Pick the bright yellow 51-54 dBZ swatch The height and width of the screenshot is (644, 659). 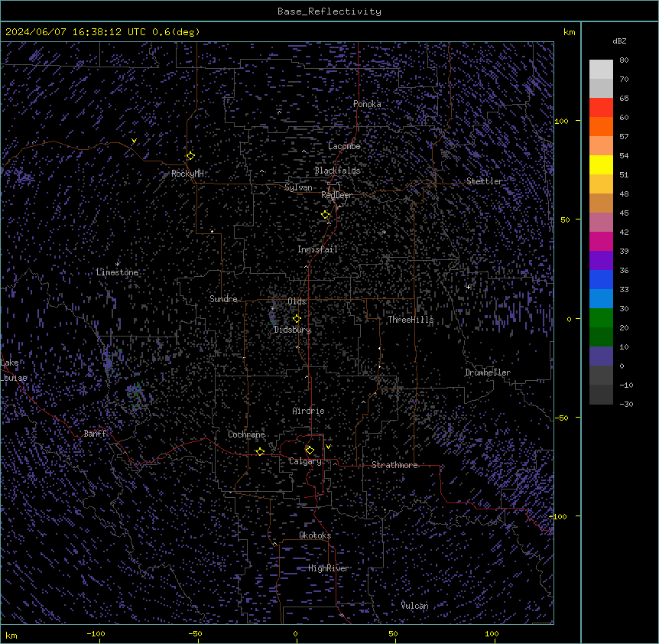point(601,164)
